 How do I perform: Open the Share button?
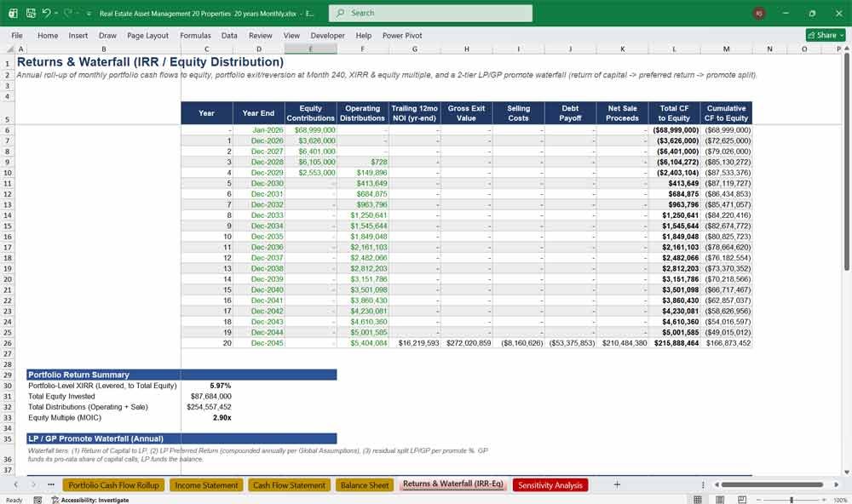point(826,35)
